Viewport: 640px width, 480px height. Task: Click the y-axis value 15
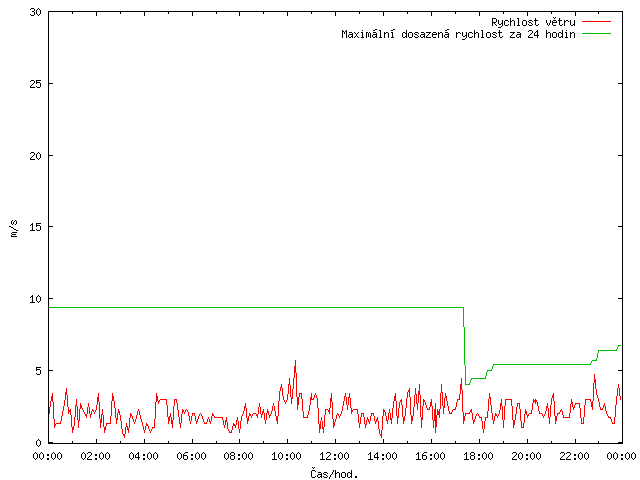[x=36, y=227]
